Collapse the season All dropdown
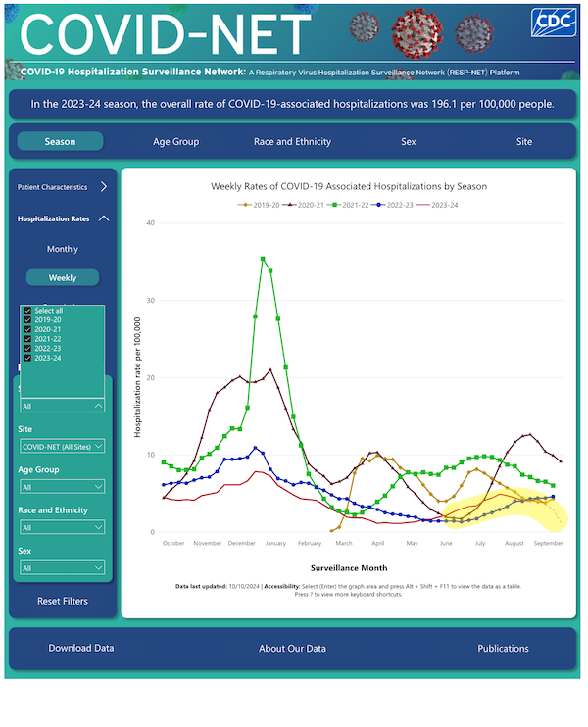 [63, 406]
